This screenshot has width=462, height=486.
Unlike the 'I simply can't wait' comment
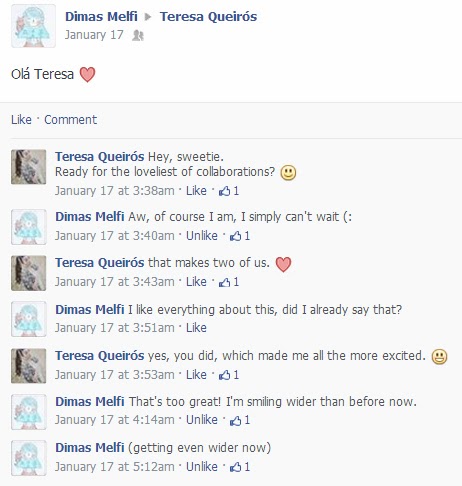202,236
